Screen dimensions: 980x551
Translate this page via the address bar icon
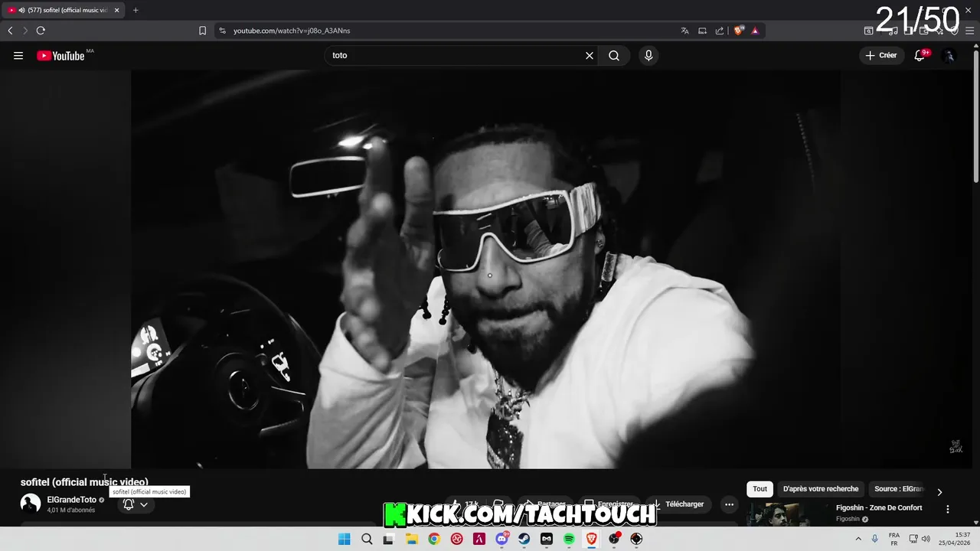point(684,31)
